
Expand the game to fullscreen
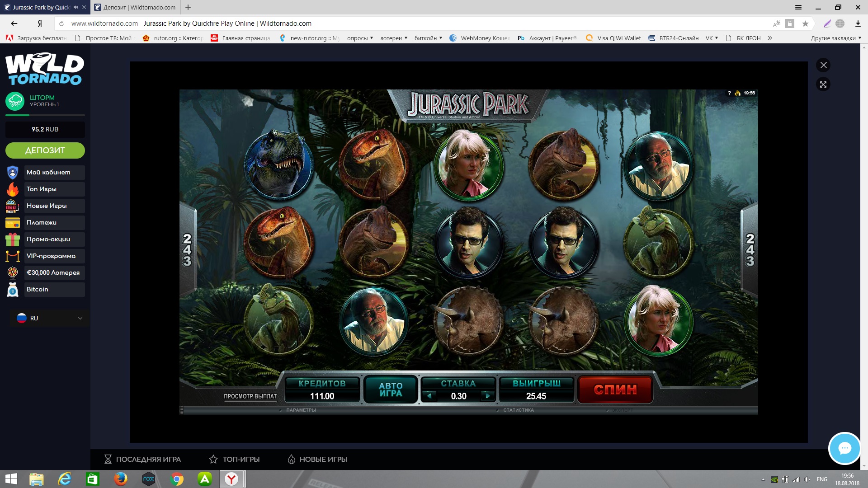coord(823,84)
